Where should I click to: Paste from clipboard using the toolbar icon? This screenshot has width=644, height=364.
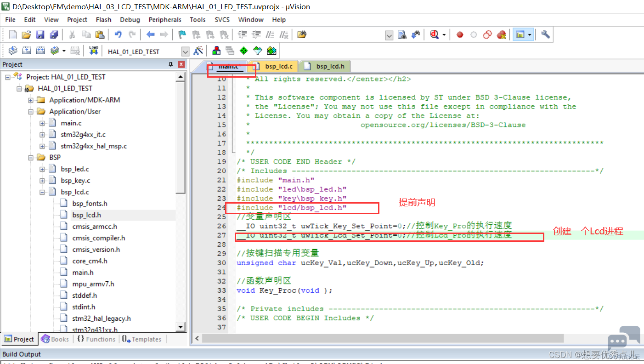pos(100,34)
